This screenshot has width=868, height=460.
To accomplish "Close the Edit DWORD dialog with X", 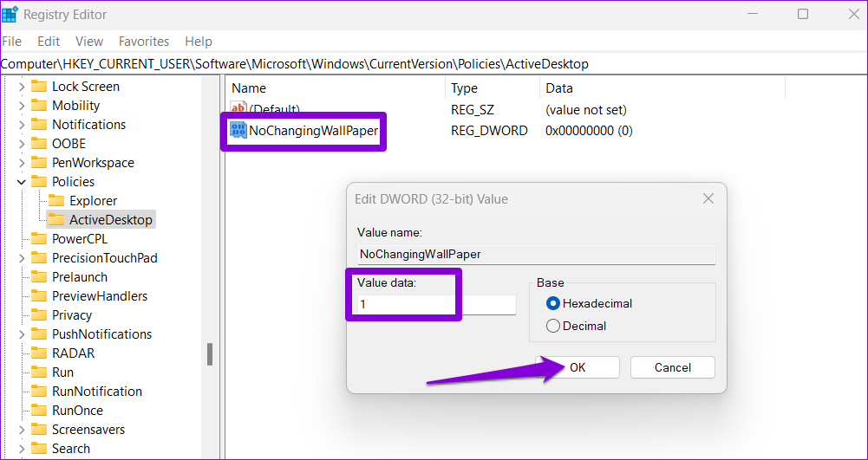I will 708,198.
